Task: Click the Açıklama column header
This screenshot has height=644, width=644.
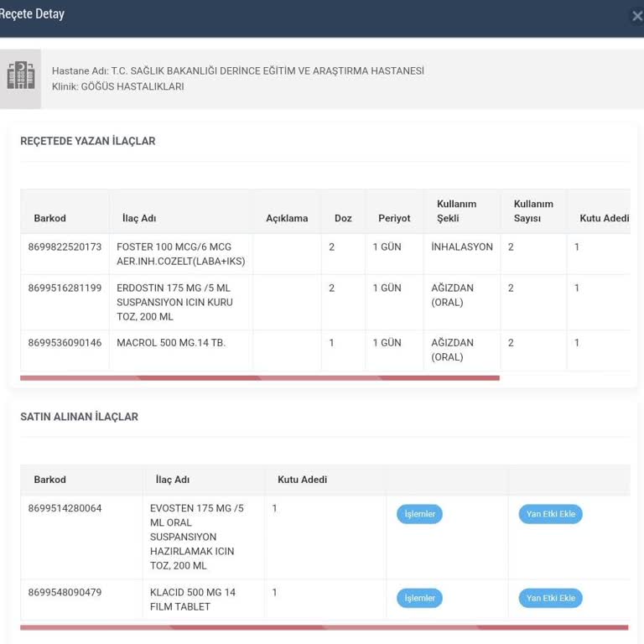Action: [x=287, y=218]
